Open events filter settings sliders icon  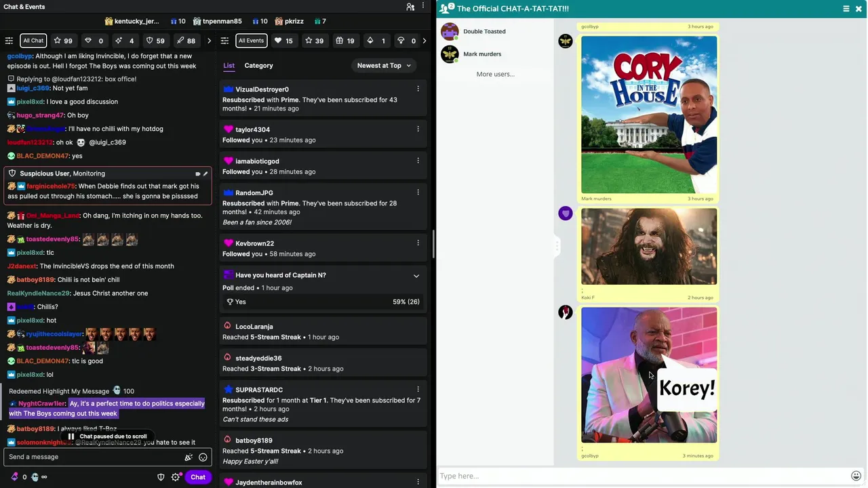225,41
